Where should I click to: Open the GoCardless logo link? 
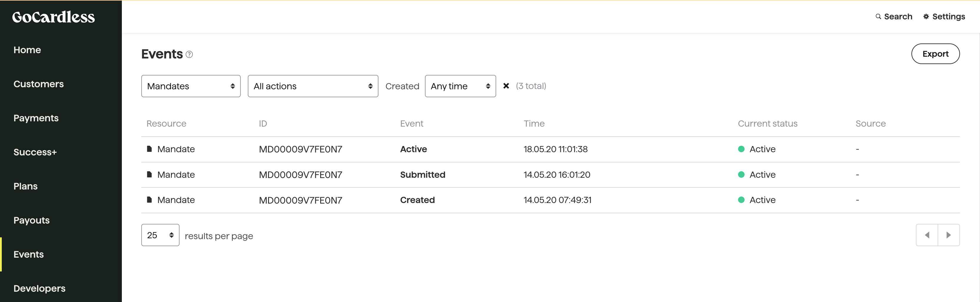(53, 17)
